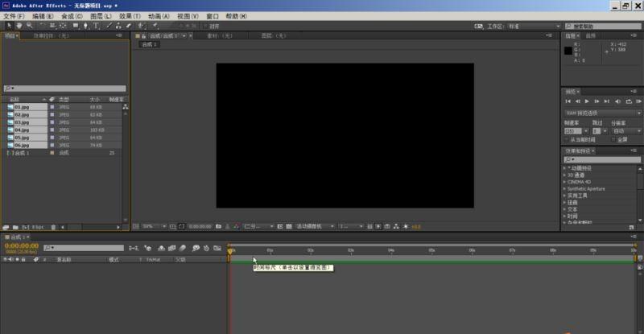This screenshot has height=334, width=644.
Task: Click the color swatch in info panel
Action: [568, 50]
